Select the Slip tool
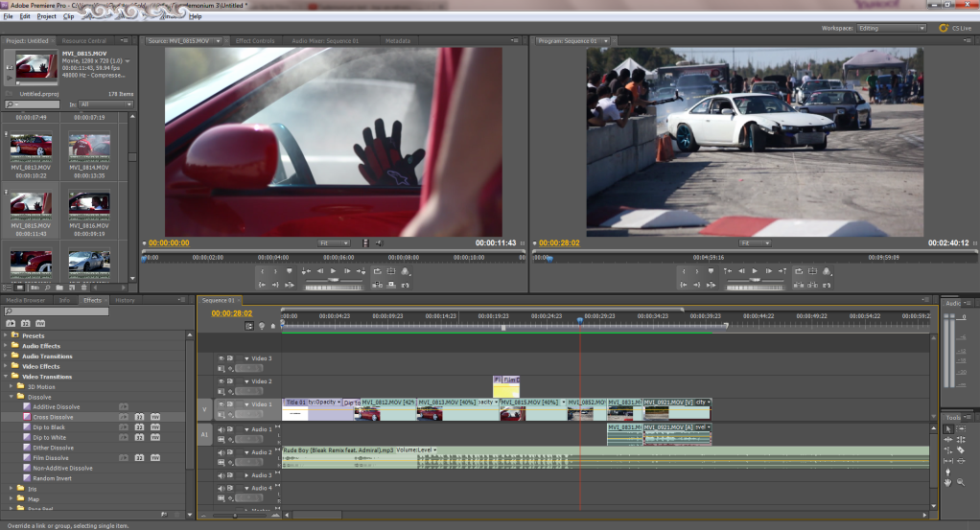The image size is (980, 530). [x=948, y=461]
